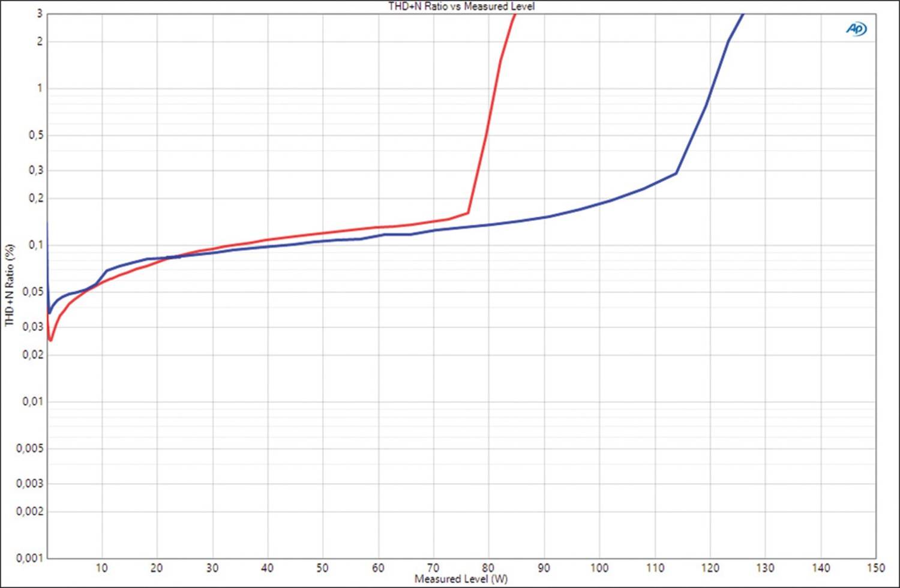Select the X-axis value 130
Image resolution: width=900 pixels, height=588 pixels.
(765, 568)
